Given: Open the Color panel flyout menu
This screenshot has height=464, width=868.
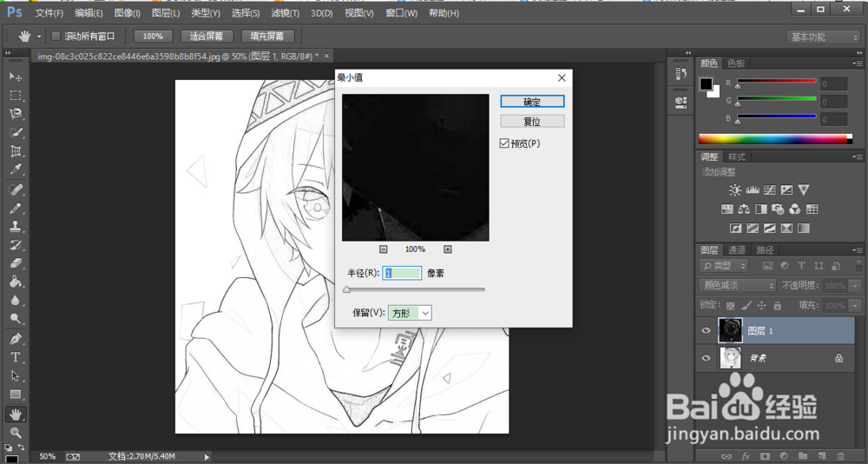Looking at the screenshot, I should pyautogui.click(x=858, y=63).
